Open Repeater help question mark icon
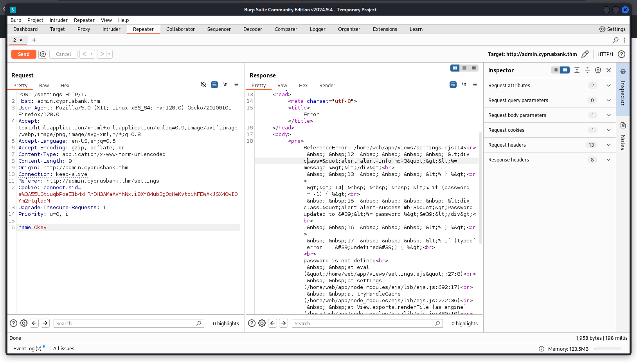The image size is (637, 364). click(621, 54)
